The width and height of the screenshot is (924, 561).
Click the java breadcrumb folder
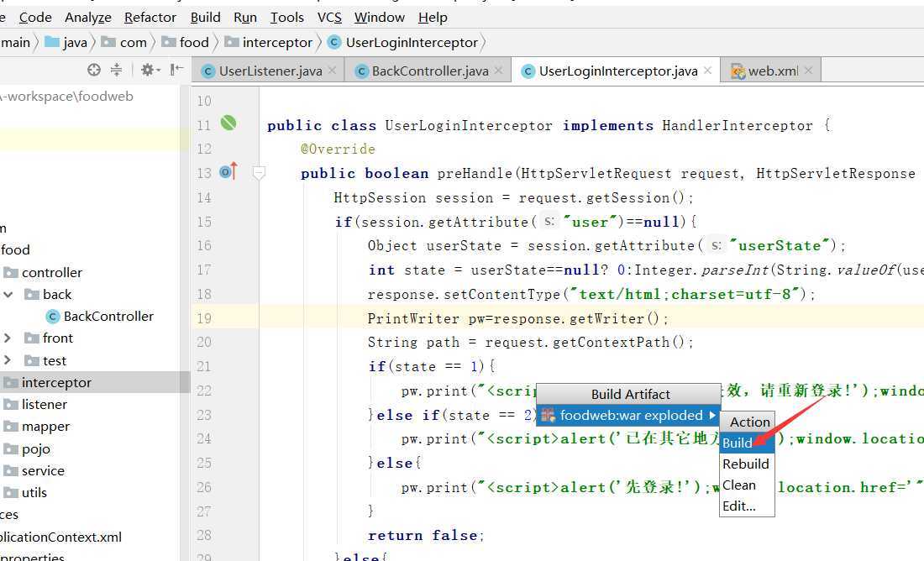tap(66, 43)
